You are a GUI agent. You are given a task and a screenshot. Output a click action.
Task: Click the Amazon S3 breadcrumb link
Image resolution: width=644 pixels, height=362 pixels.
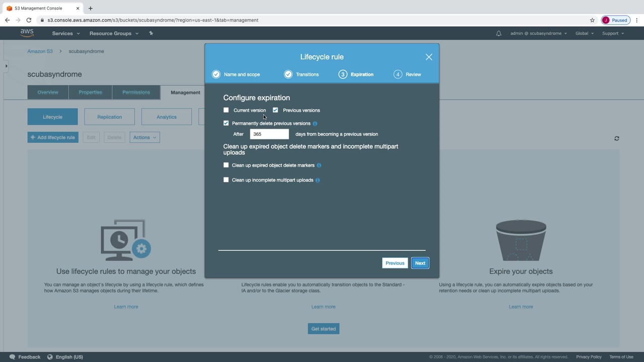pos(40,51)
